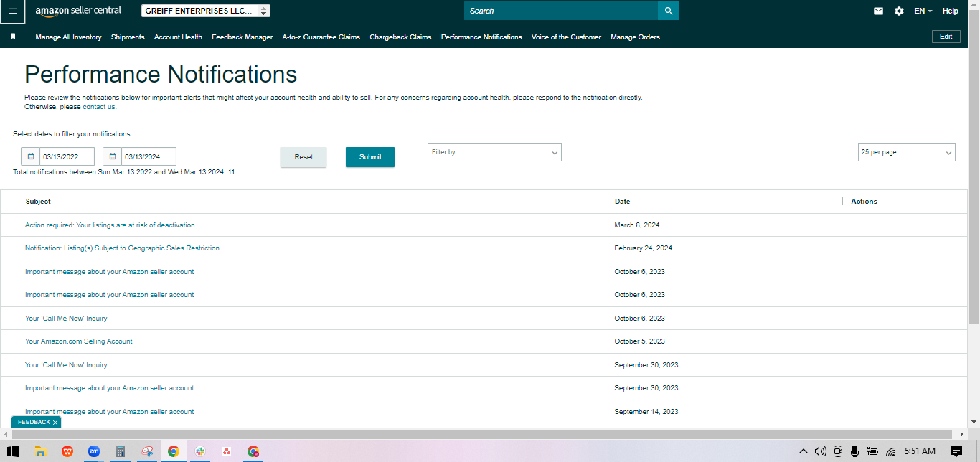Select Performance Notifications in the nav bar
Screen dimensions: 980x462
pos(481,37)
